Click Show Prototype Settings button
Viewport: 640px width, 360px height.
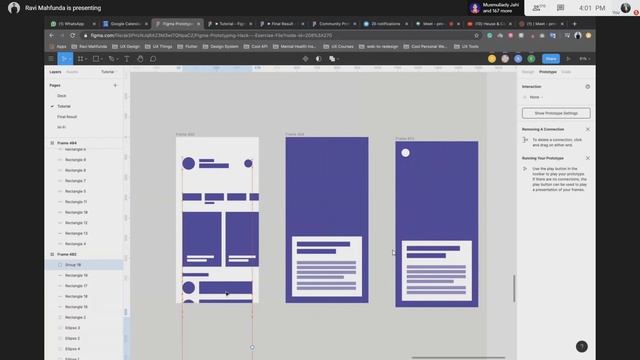click(x=556, y=113)
